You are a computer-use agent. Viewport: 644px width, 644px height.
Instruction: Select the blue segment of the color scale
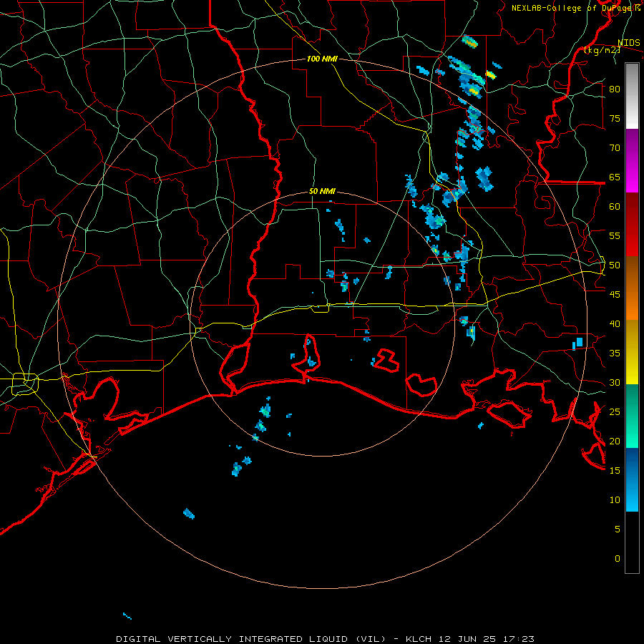click(632, 479)
